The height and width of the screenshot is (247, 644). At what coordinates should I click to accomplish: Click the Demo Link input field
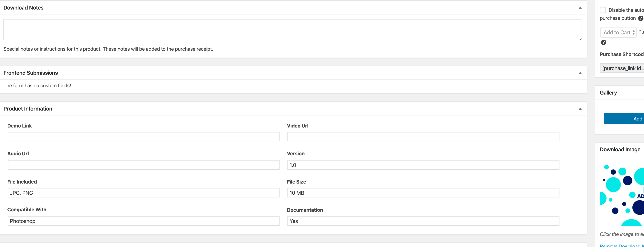[x=143, y=137]
